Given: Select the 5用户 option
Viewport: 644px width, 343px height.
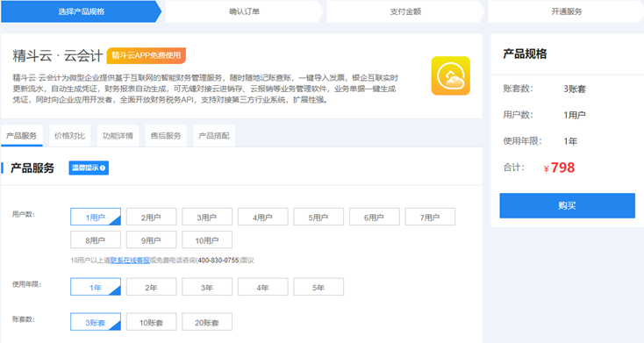Looking at the screenshot, I should pos(318,217).
